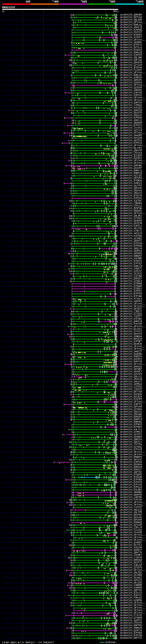The width and height of the screenshot is (146, 644).
Task: Select the UniRef100_Q1EP07 label
Action: [131, 620]
